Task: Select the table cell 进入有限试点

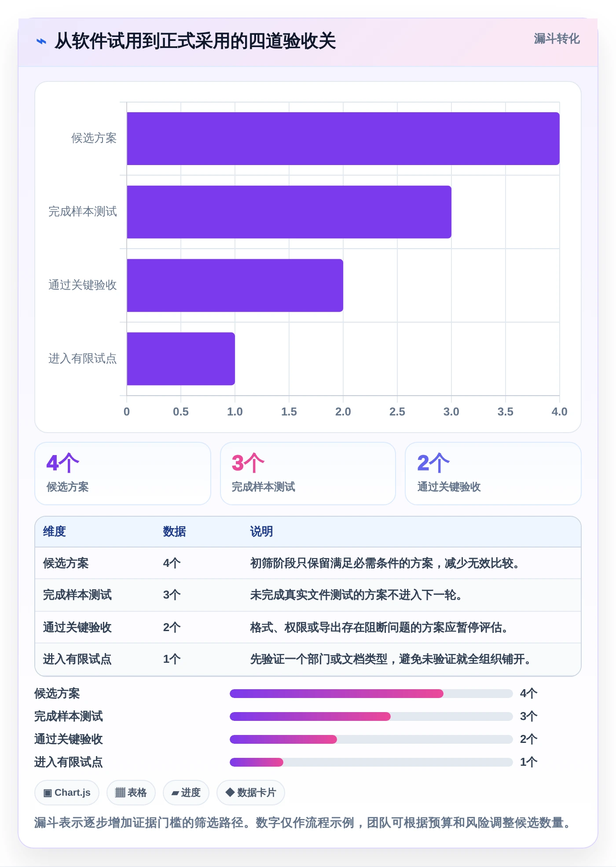Action: [x=77, y=659]
